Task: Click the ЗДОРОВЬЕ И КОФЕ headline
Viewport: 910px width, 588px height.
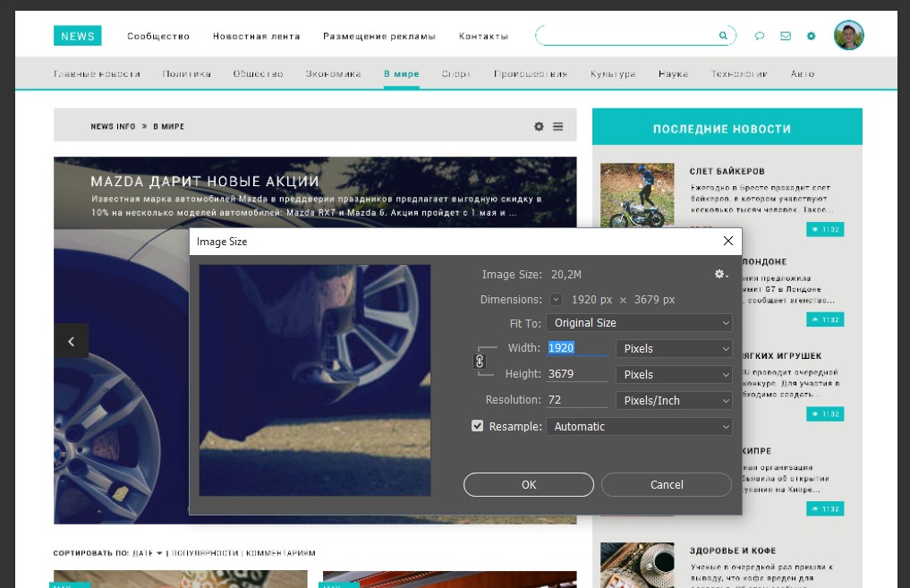Action: [733, 550]
